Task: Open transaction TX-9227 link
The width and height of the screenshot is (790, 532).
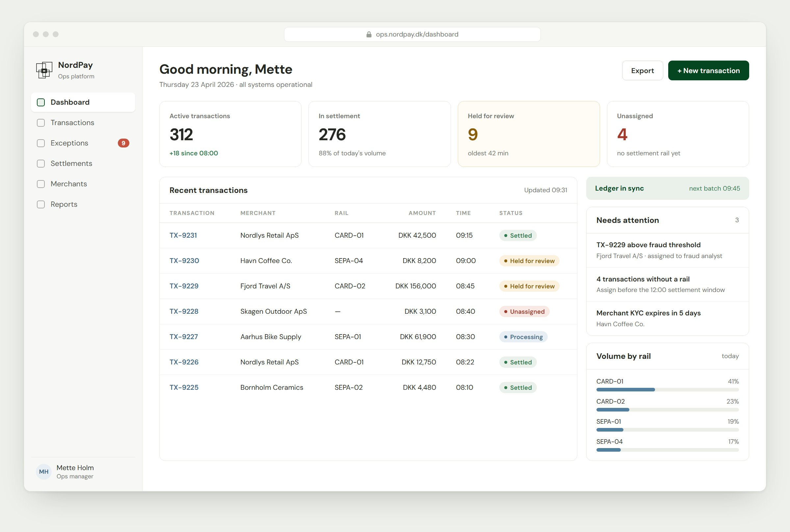Action: (x=183, y=336)
